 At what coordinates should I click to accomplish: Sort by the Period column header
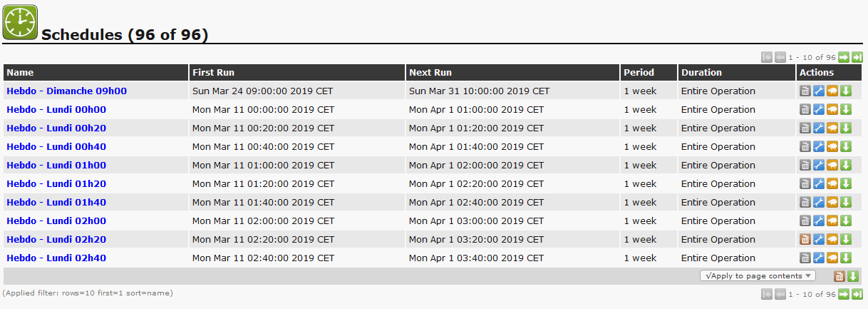pyautogui.click(x=639, y=72)
